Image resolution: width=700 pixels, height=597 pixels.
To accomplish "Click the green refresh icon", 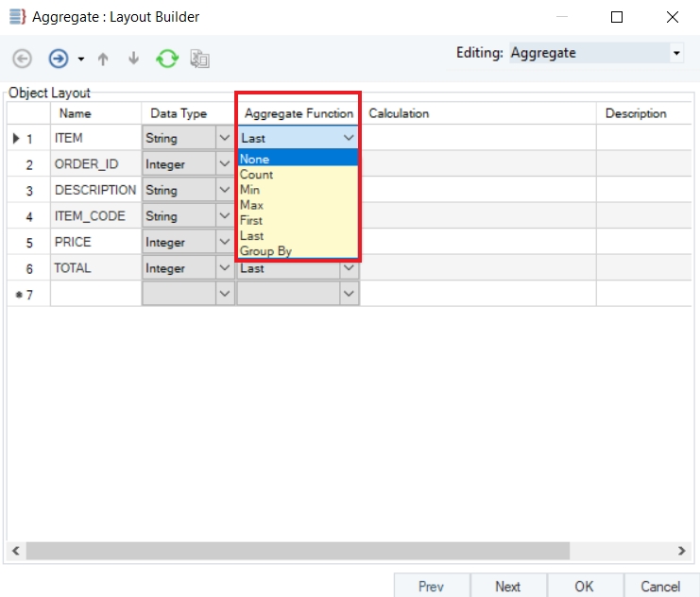I will pos(167,59).
